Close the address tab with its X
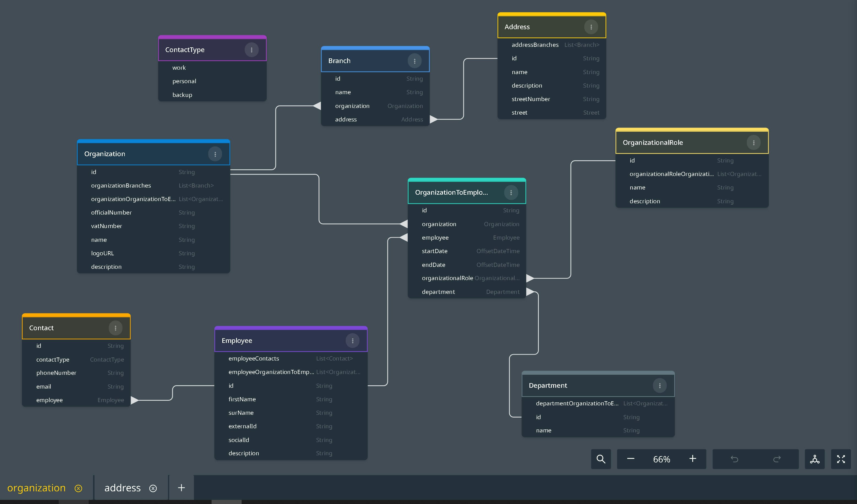The height and width of the screenshot is (504, 857). 153,488
